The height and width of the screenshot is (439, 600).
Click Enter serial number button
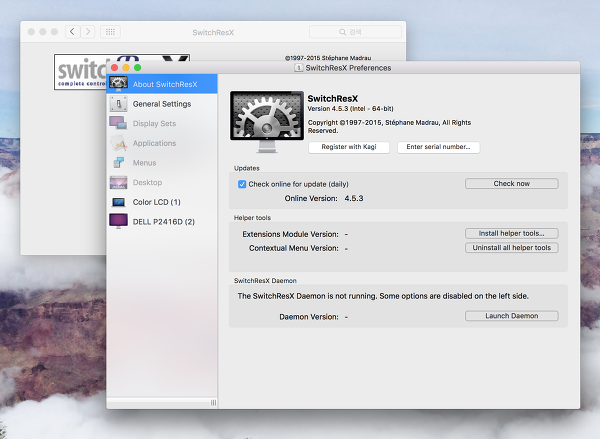[x=439, y=147]
